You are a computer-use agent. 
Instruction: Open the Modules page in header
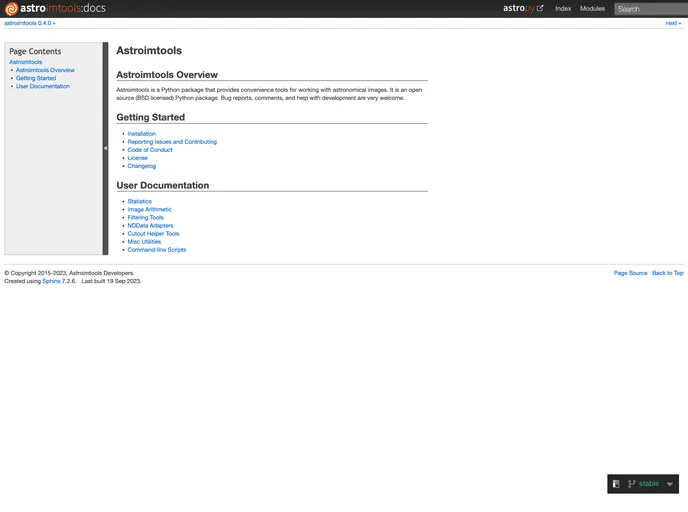(592, 8)
